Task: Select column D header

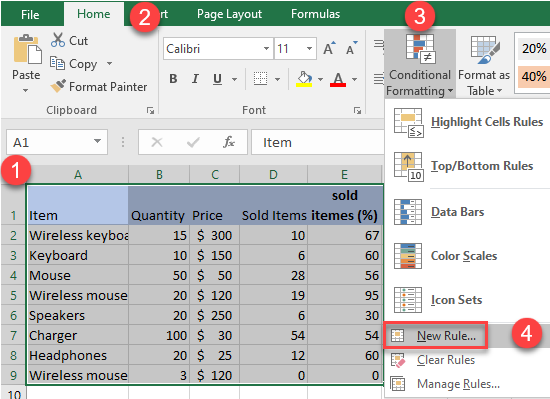Action: pyautogui.click(x=273, y=174)
